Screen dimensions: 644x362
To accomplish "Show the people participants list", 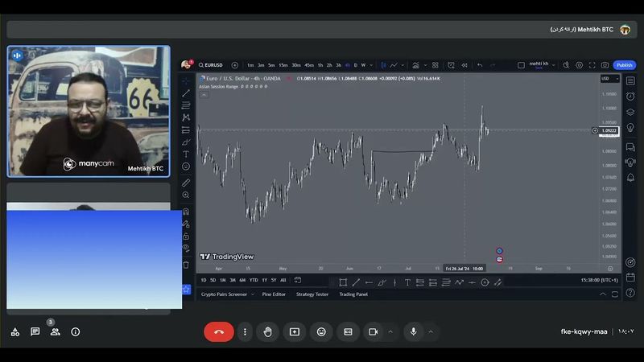I will 55,331.
